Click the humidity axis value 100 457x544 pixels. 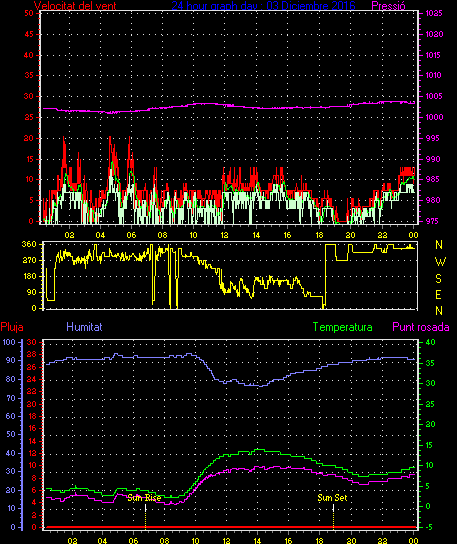pyautogui.click(x=9, y=342)
